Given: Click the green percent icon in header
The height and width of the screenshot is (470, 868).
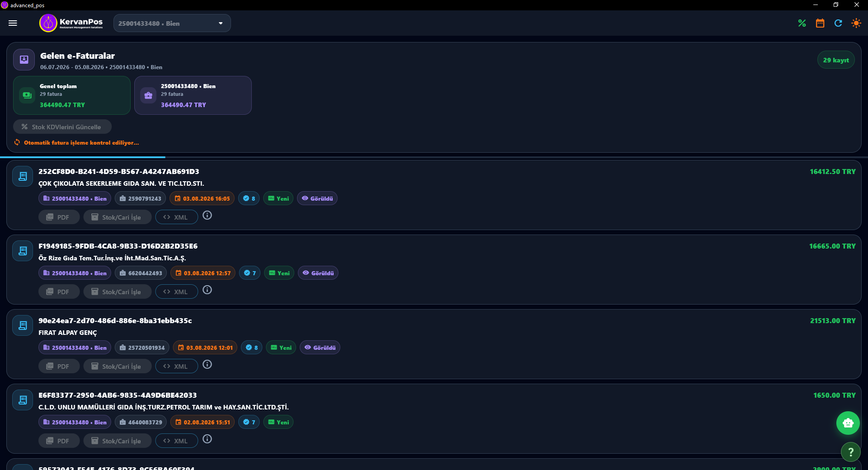Looking at the screenshot, I should (802, 23).
